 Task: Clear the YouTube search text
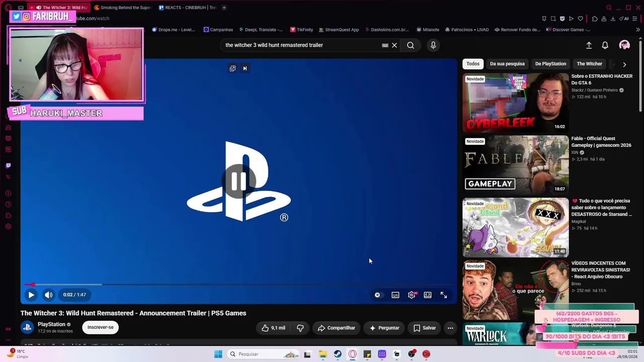[x=394, y=45]
